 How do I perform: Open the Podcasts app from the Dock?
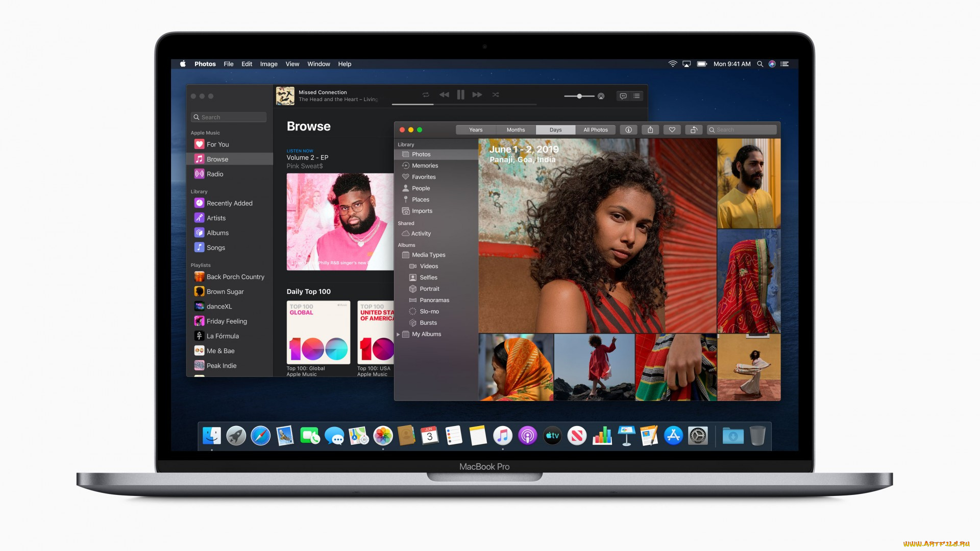tap(528, 436)
